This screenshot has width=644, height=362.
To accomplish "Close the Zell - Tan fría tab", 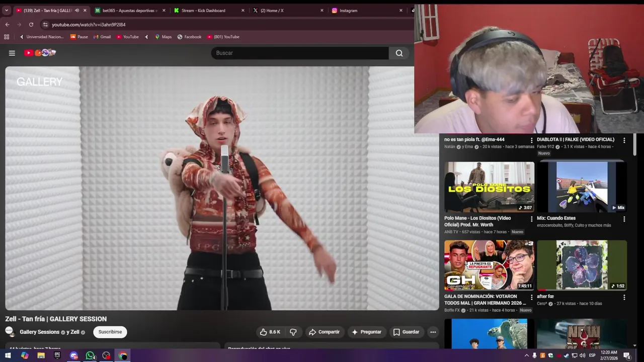I will (x=85, y=10).
